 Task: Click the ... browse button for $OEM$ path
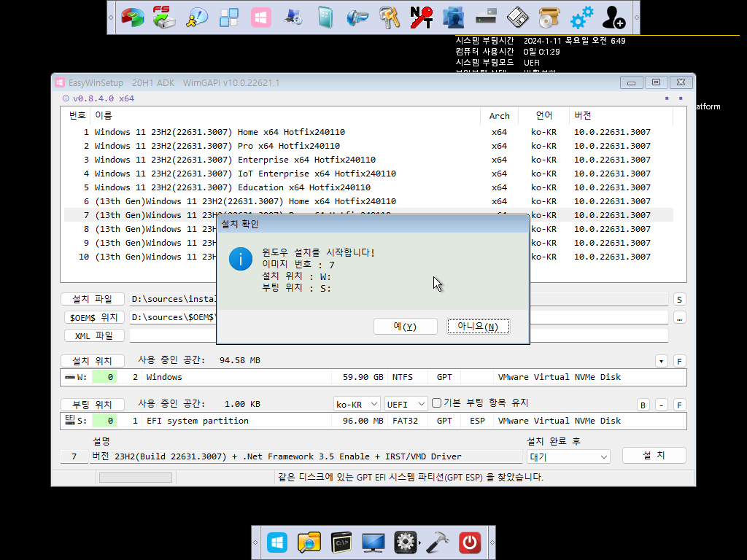(x=679, y=318)
